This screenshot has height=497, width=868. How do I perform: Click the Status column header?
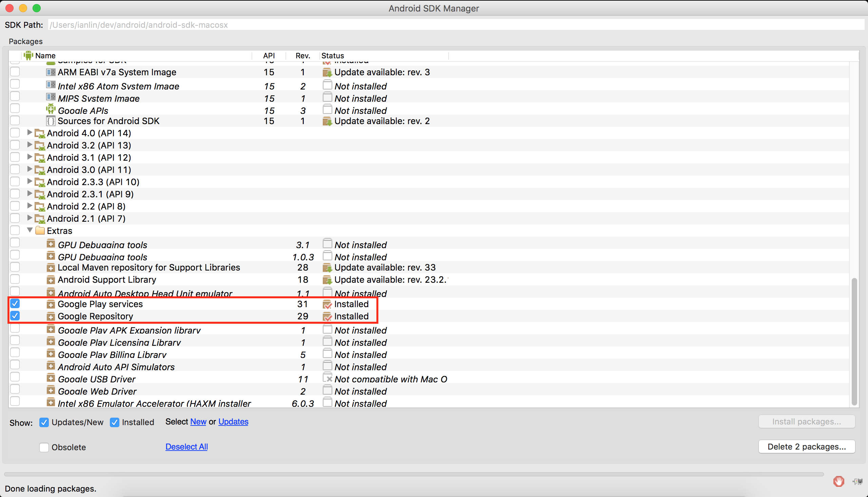point(333,56)
